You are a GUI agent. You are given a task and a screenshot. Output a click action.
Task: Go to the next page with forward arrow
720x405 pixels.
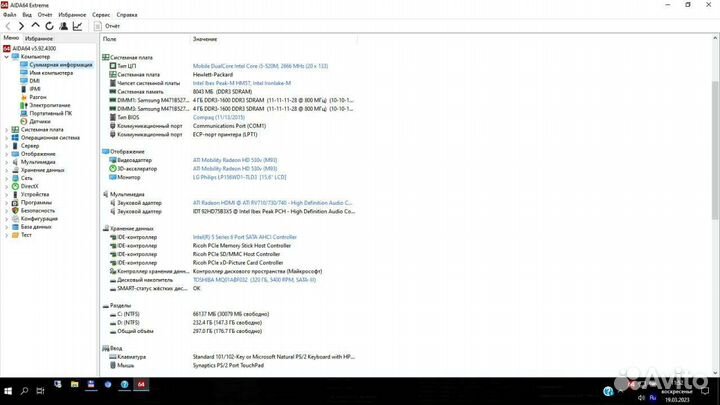(x=21, y=26)
